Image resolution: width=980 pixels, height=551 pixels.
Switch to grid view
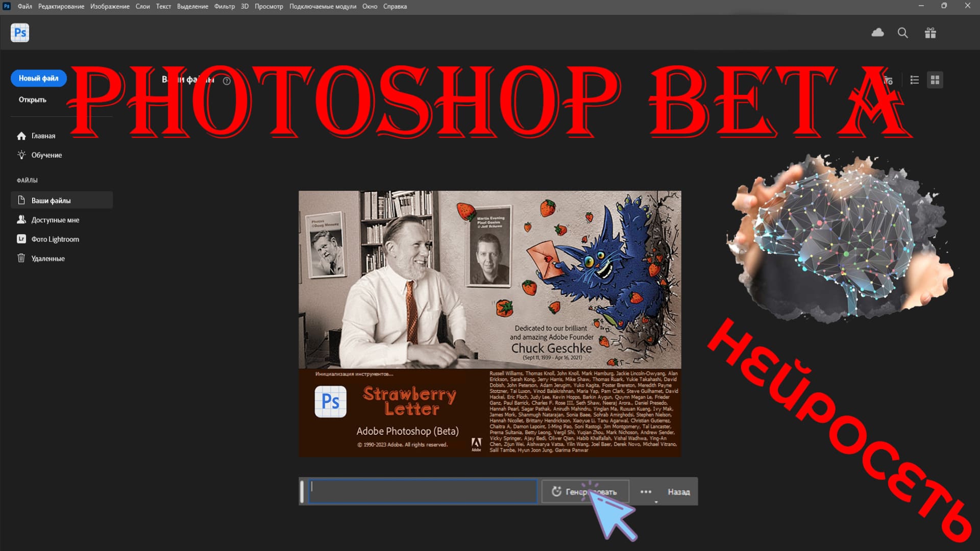[x=935, y=80]
